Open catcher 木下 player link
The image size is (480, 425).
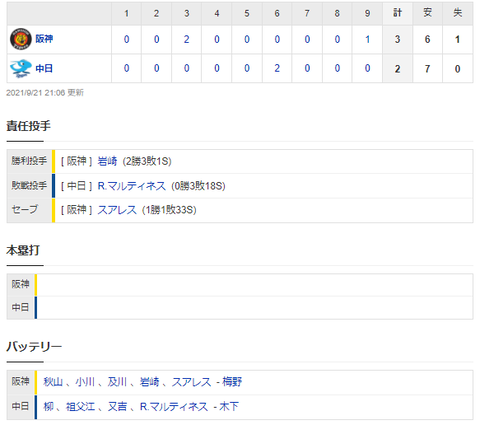point(229,406)
